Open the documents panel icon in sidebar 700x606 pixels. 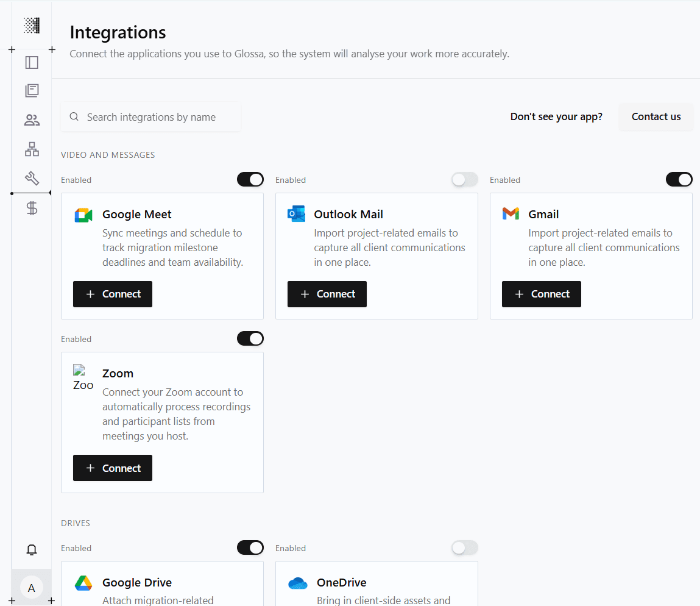[31, 90]
